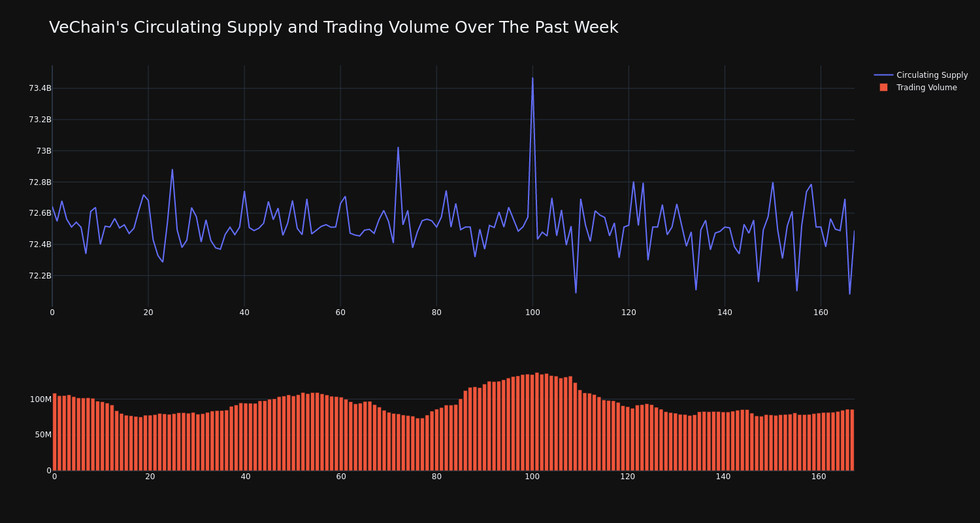980x523 pixels.
Task: Click upper chart x-axis tick label 40
Action: [244, 312]
